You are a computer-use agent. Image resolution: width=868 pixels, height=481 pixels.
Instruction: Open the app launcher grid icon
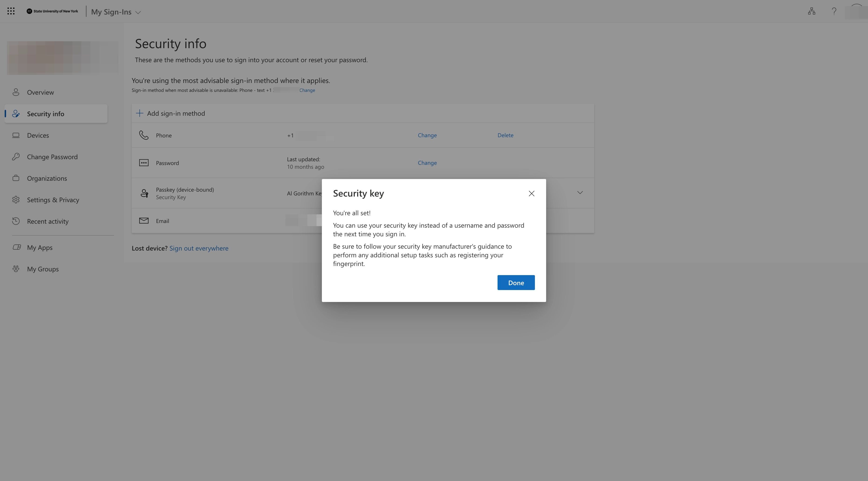11,11
